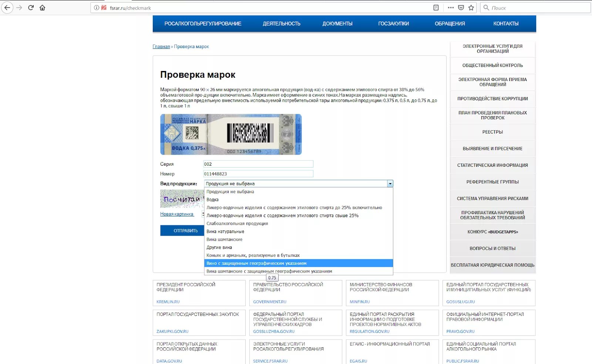Screen dimensions: 592x364
Task: Visit EGAIS.RU link
Action: pos(359,361)
